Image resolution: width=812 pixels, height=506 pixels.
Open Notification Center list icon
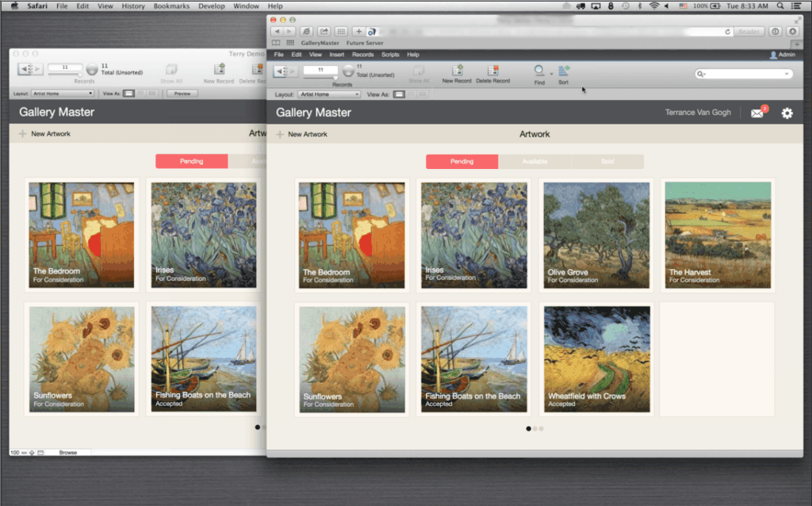[796, 6]
